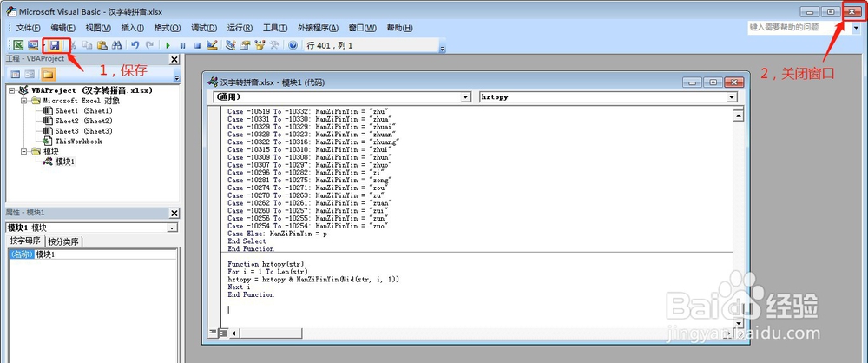868x363 pixels.
Task: Open the 工具(T) menu
Action: pyautogui.click(x=275, y=29)
